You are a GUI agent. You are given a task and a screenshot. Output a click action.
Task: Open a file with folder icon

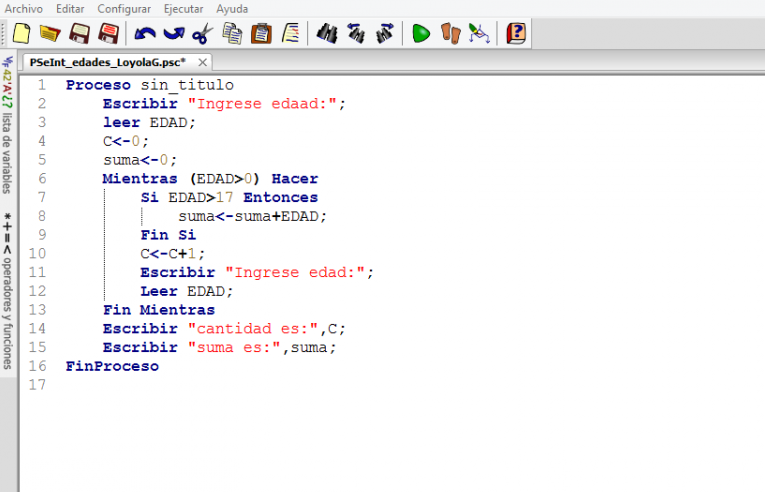[50, 34]
